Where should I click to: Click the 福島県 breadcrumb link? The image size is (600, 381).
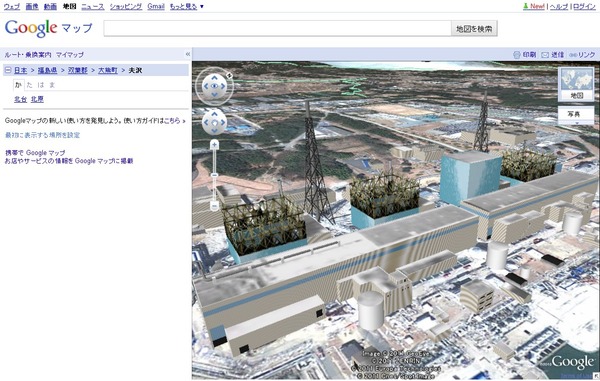pos(47,70)
